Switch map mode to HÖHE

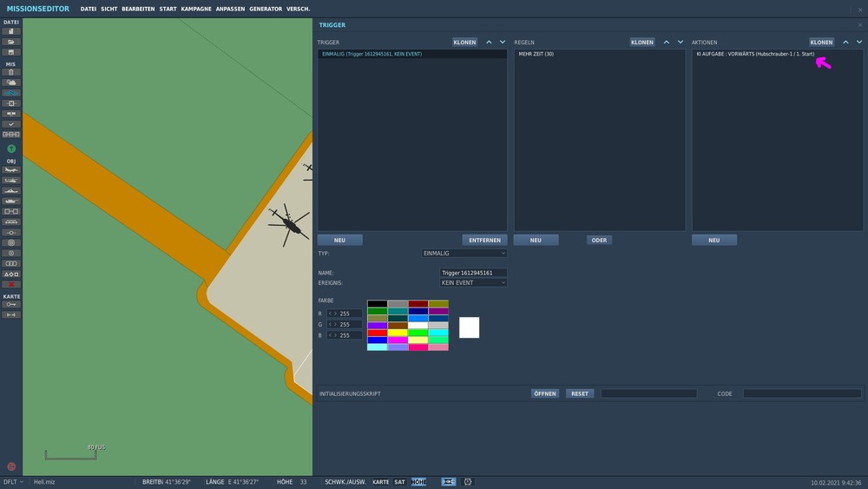pyautogui.click(x=418, y=481)
